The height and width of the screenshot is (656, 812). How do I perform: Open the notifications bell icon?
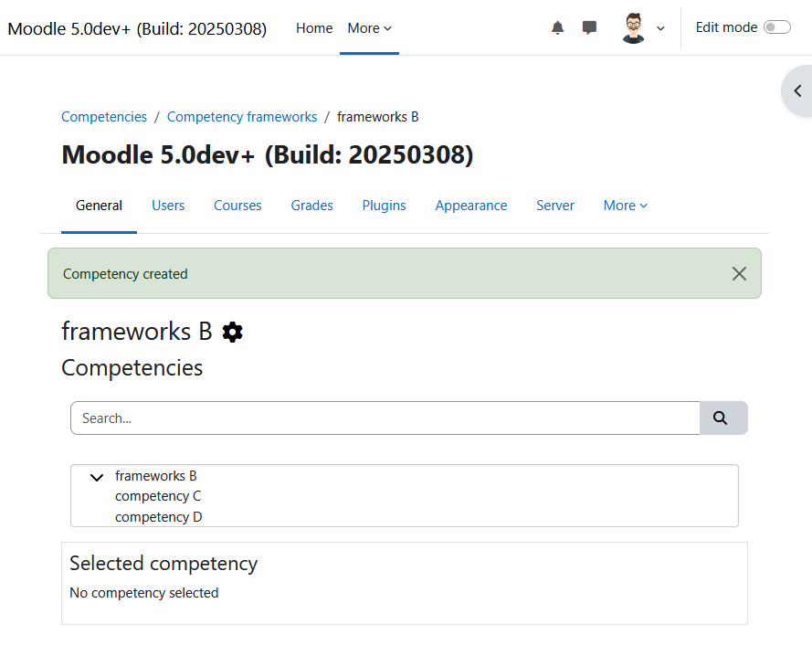[x=557, y=27]
